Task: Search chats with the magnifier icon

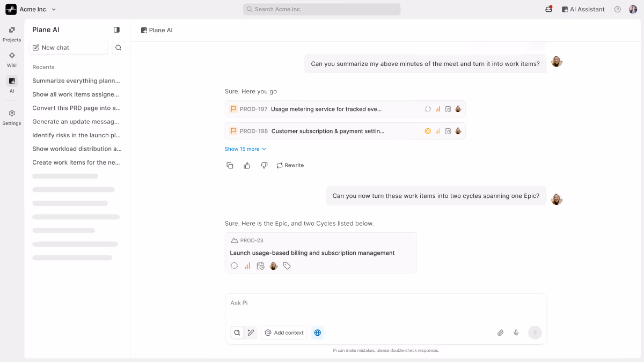Action: coord(119,48)
